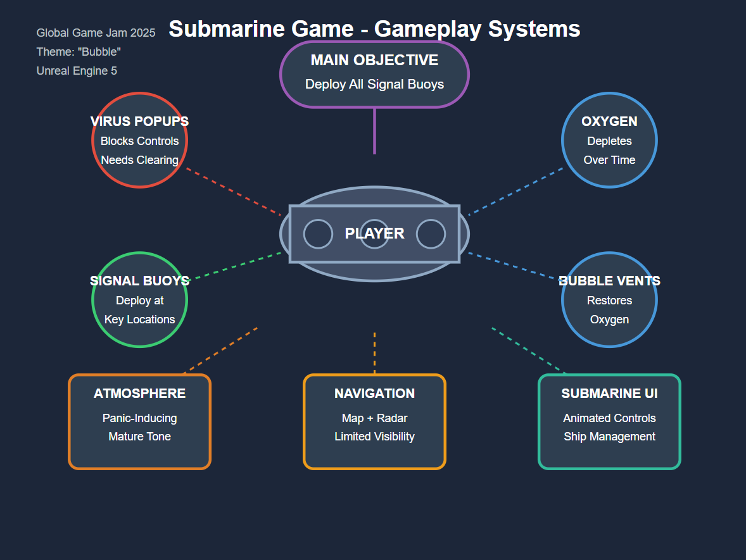Image resolution: width=746 pixels, height=560 pixels.
Task: Click the "Limited Visibility" text
Action: [374, 437]
